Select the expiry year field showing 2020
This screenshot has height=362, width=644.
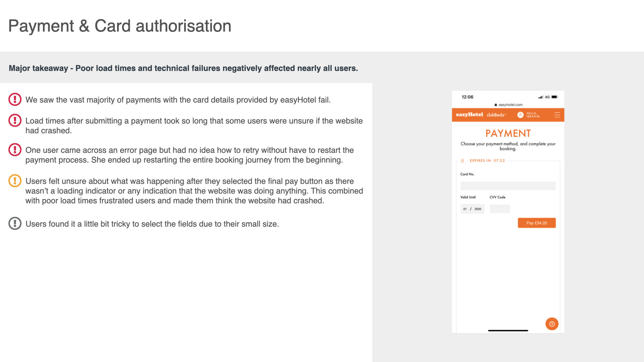[478, 209]
